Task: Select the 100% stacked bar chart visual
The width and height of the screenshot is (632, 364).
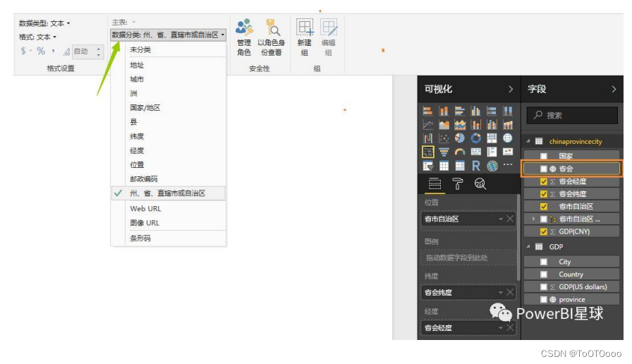Action: 492,111
